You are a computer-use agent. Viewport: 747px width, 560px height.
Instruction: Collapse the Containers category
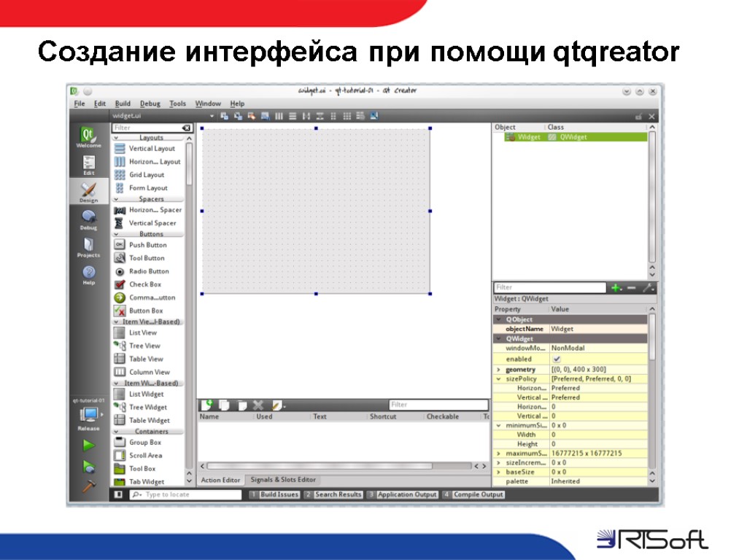(116, 432)
